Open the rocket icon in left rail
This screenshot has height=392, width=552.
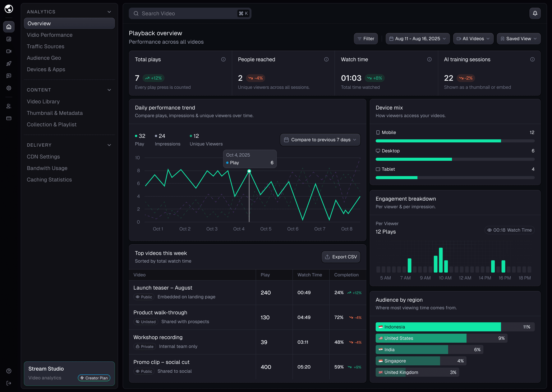click(9, 64)
